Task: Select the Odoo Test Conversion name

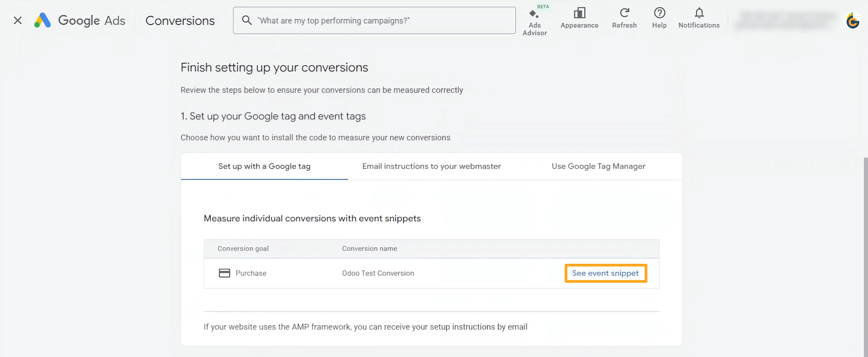Action: coord(378,273)
